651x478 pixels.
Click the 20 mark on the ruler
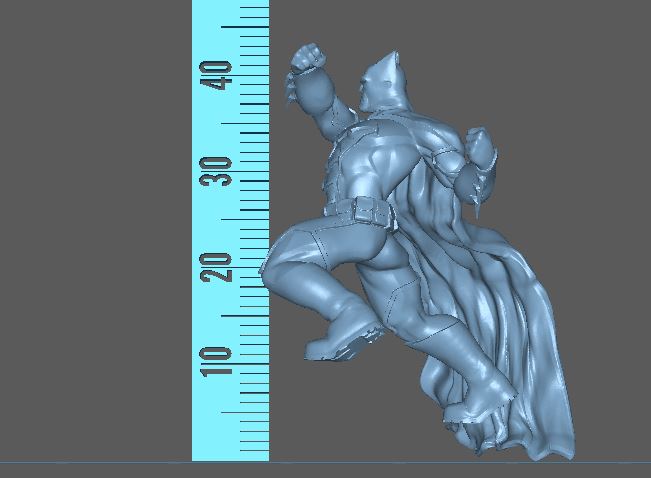coord(217,267)
